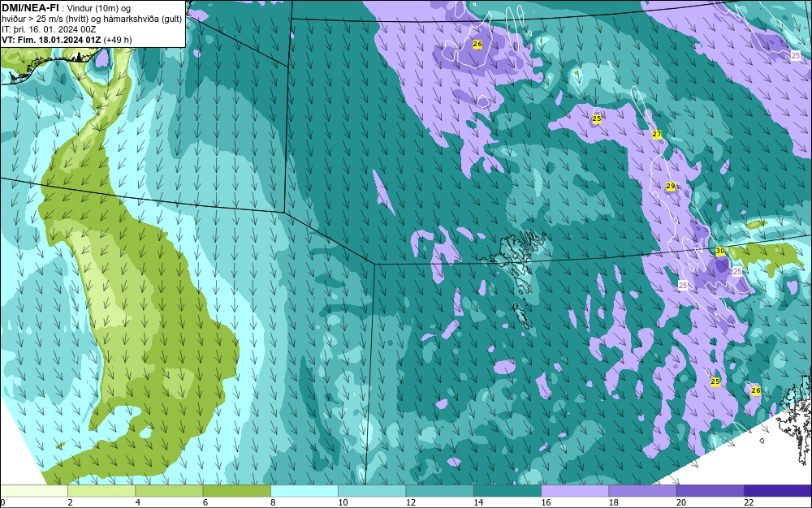This screenshot has width=812, height=508.
Task: Select the 18–20 m/s medium purple legend swatch
Action: pyautogui.click(x=642, y=490)
